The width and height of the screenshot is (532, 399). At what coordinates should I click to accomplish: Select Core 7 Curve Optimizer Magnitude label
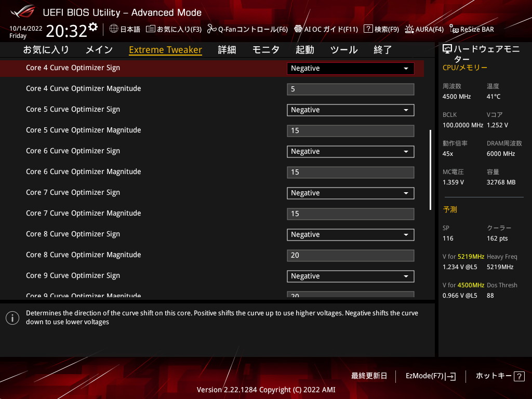point(84,214)
